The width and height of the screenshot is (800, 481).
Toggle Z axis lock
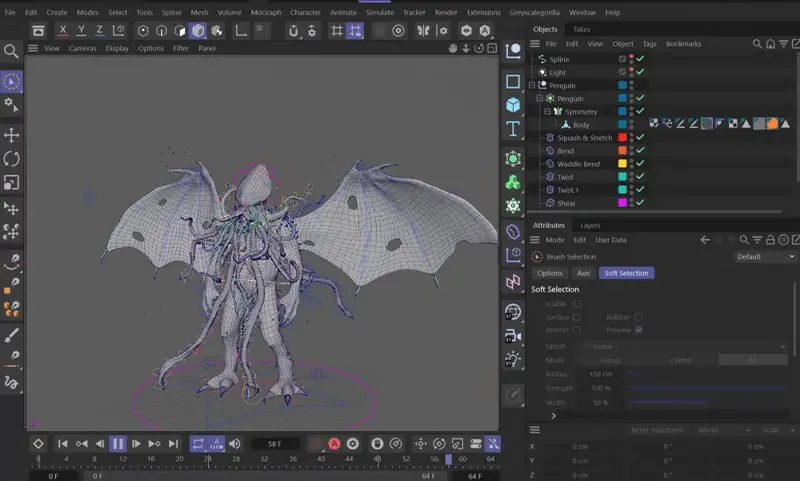tap(99, 31)
